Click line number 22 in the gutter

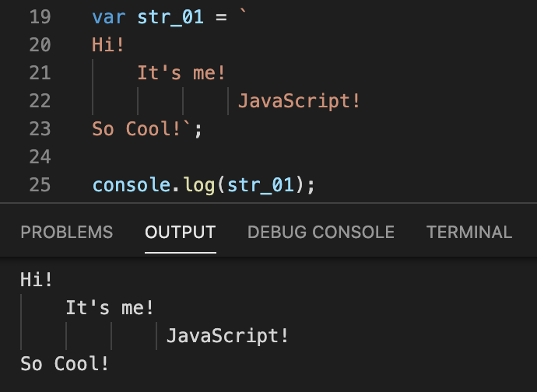(x=40, y=101)
